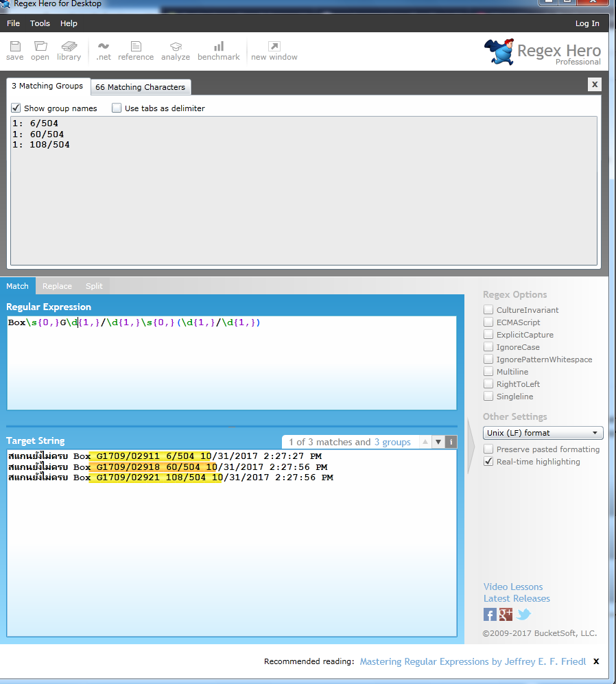Click the .net toolbar icon
616x684 pixels.
[x=104, y=47]
